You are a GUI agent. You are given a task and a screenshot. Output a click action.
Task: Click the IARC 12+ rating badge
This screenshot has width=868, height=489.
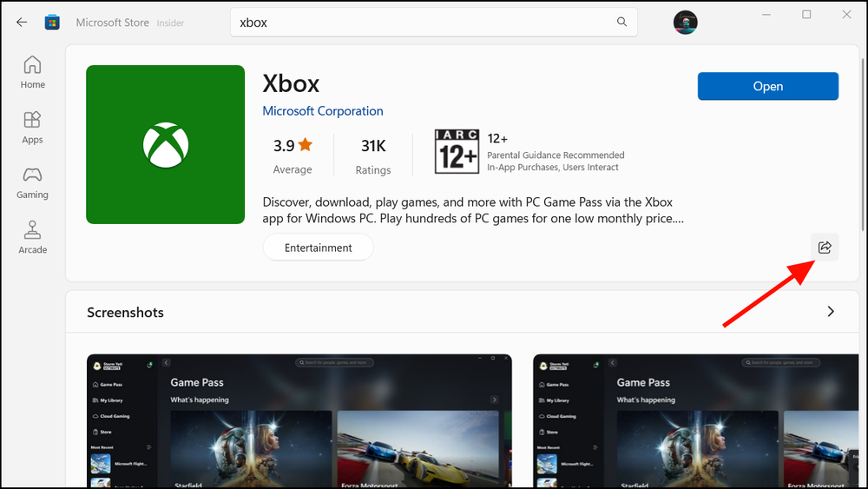pos(457,151)
